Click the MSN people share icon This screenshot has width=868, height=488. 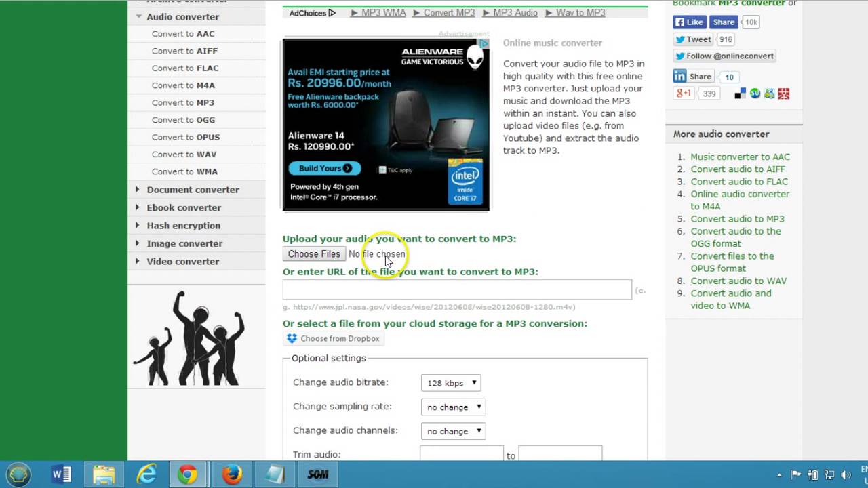[x=769, y=94]
